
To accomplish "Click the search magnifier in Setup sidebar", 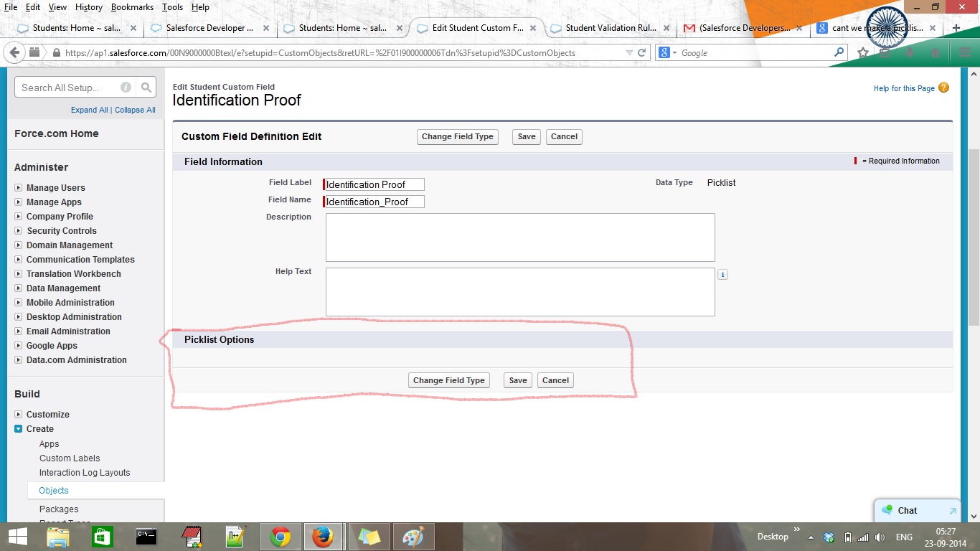I will [x=146, y=88].
